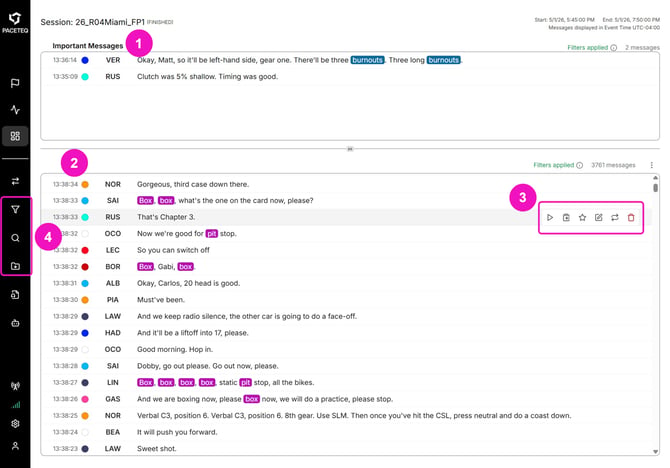Click the 13:36:14 timestamp
670x468 pixels.
click(x=65, y=60)
